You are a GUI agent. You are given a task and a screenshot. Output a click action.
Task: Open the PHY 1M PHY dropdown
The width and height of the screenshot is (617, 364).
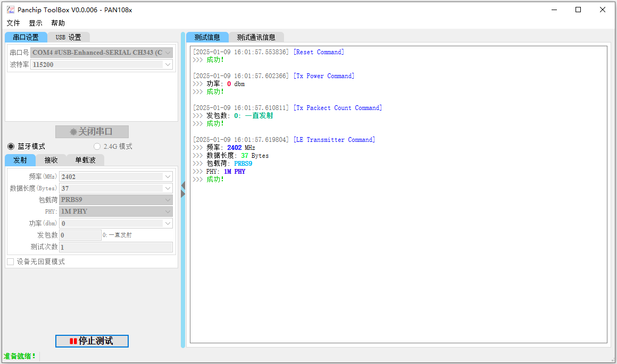pos(116,211)
